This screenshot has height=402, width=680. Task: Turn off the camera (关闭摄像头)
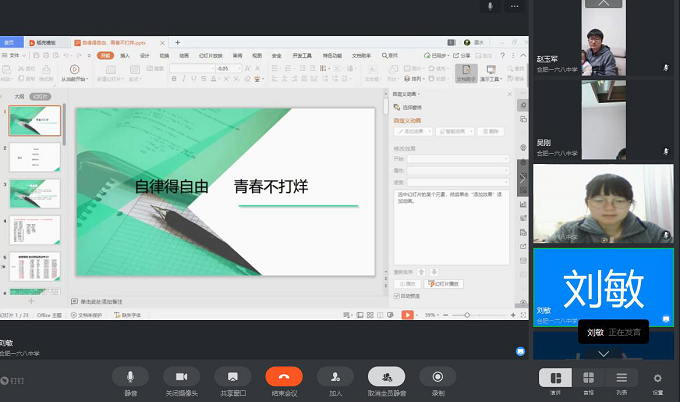[181, 376]
